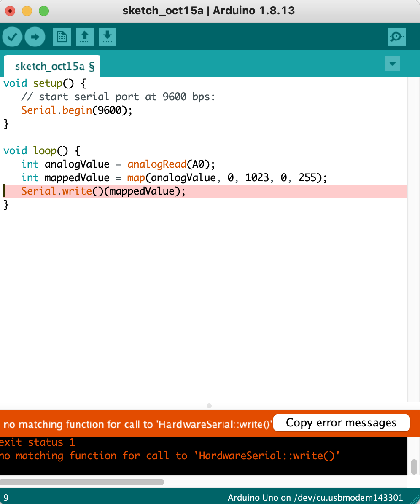Minimize the window with the yellow button
Screen dimensions: 420x504
pyautogui.click(x=27, y=11)
